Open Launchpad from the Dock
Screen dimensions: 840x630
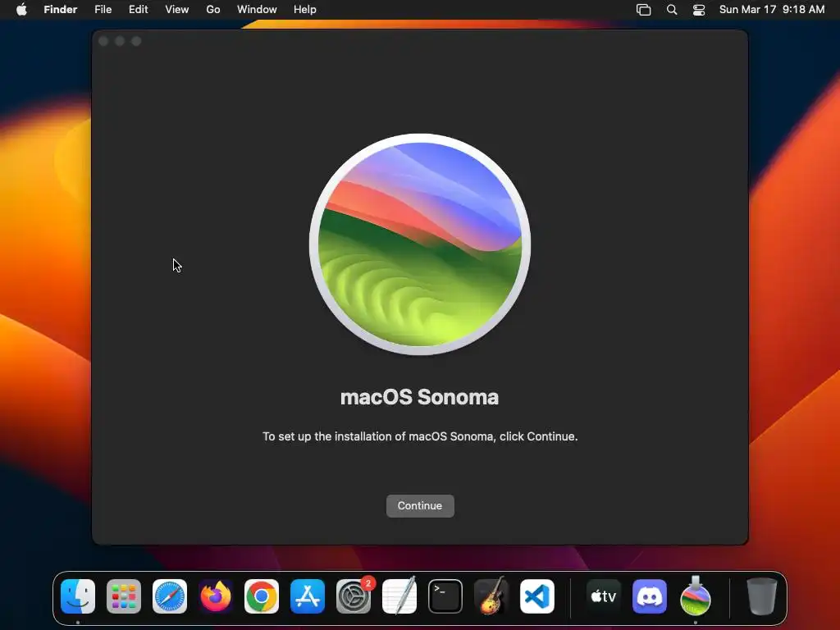click(x=124, y=596)
